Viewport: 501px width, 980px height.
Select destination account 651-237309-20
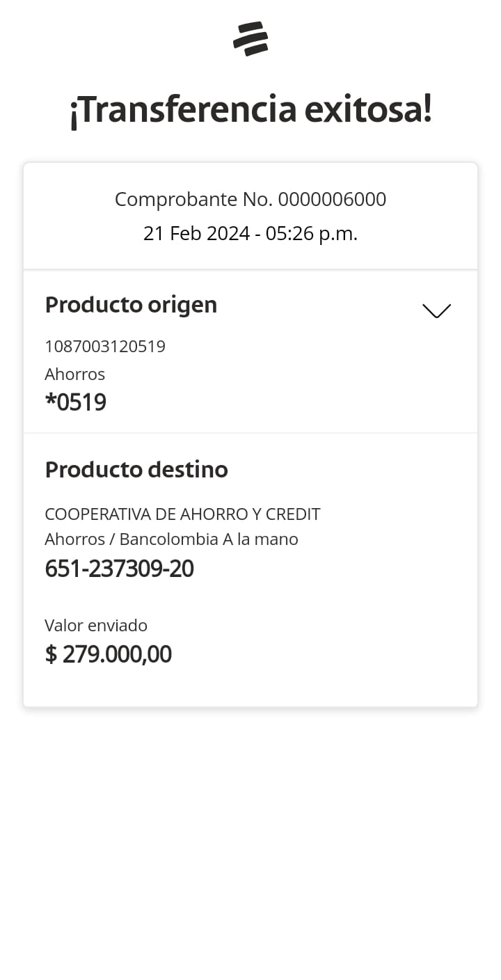pyautogui.click(x=119, y=569)
